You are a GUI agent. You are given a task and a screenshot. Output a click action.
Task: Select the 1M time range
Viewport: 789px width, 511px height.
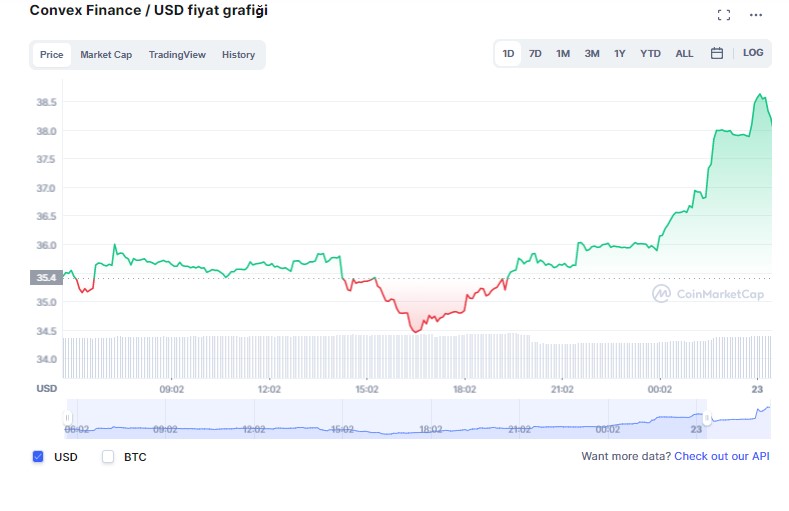[563, 53]
